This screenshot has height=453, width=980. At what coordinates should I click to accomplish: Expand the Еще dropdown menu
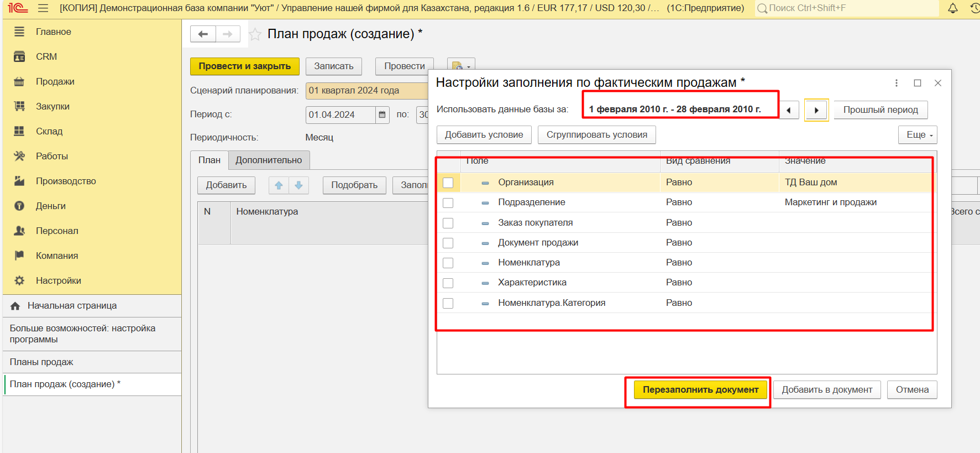point(918,135)
